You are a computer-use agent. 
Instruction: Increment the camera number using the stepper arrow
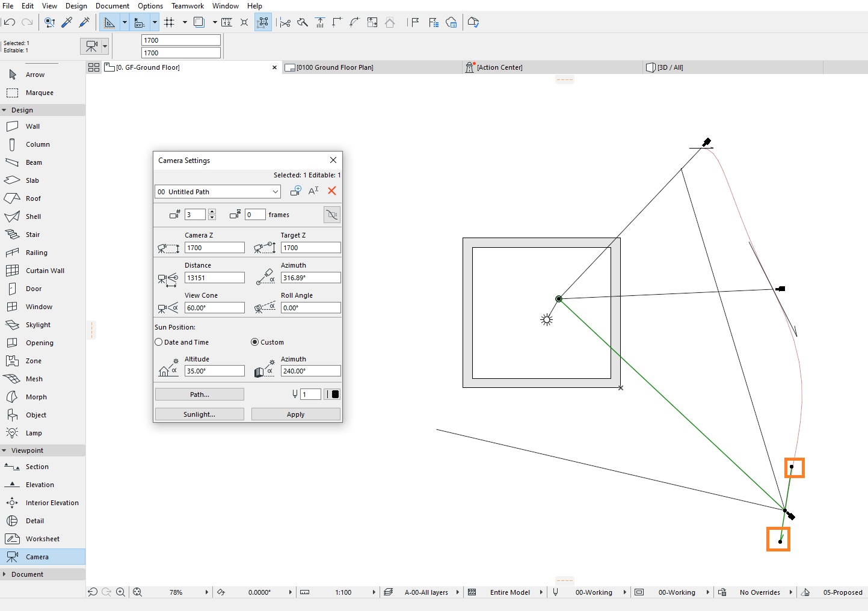coord(212,212)
